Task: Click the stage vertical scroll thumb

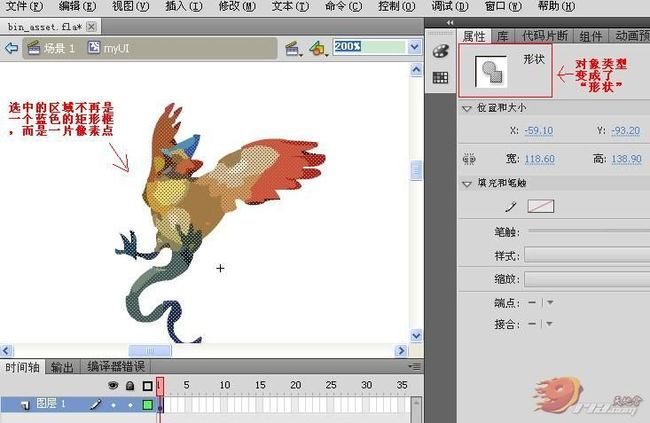Action: click(x=416, y=170)
